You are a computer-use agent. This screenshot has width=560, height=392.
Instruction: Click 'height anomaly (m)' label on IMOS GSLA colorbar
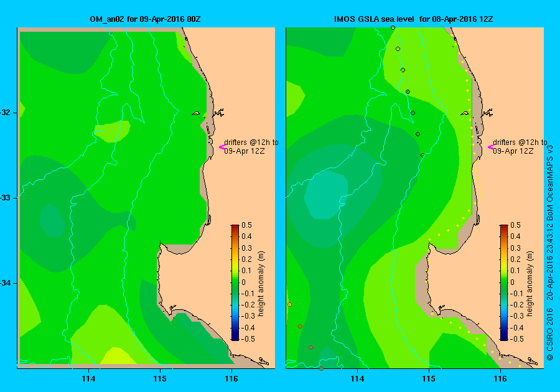click(530, 284)
